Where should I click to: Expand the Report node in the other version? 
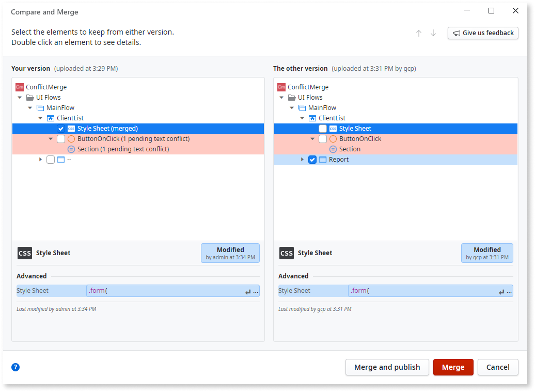(x=302, y=159)
